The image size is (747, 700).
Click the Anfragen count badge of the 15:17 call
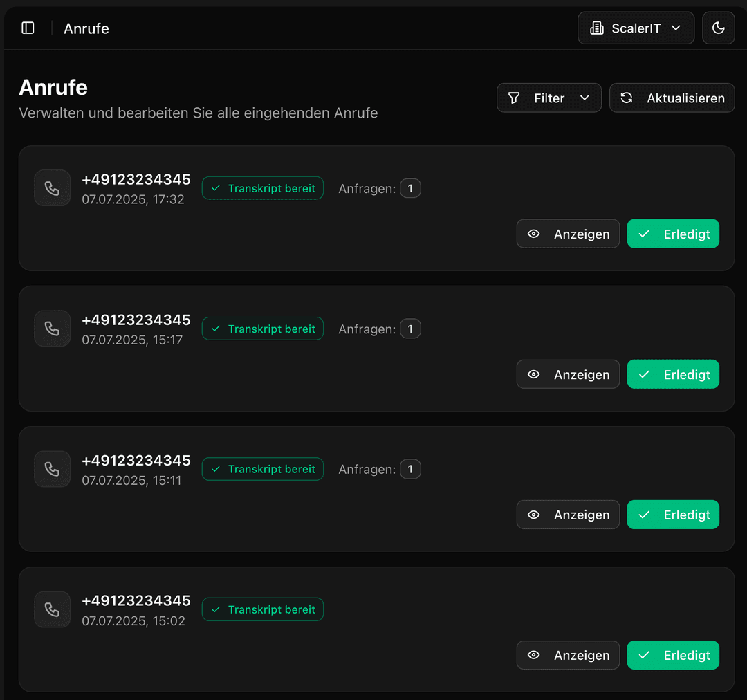pyautogui.click(x=410, y=329)
